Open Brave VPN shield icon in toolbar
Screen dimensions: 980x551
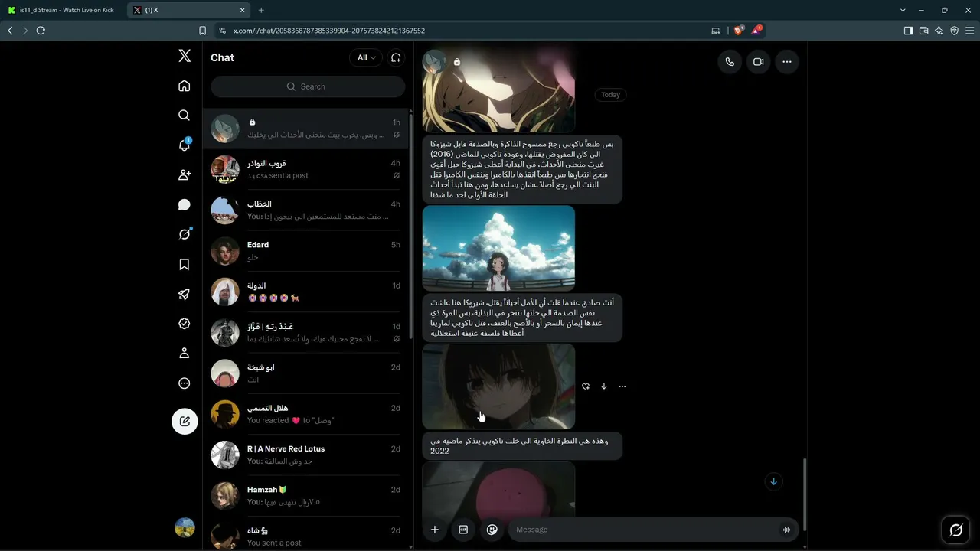[954, 31]
